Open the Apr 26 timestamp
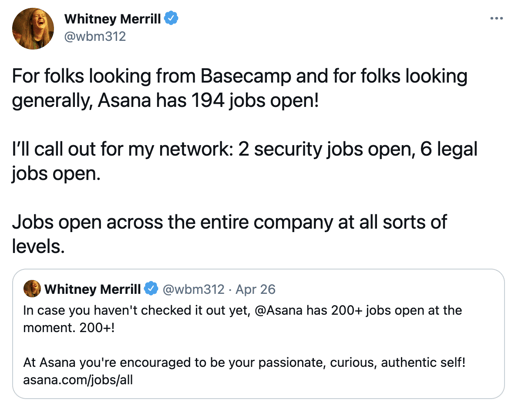This screenshot has width=518, height=406. coord(255,289)
